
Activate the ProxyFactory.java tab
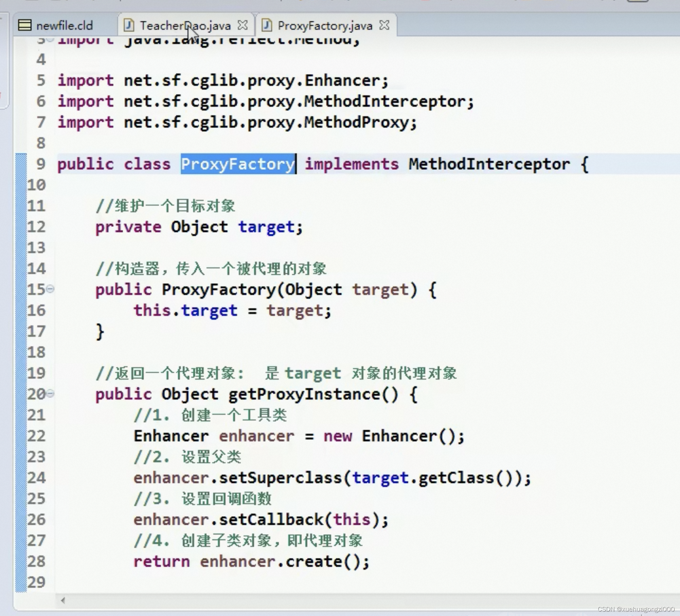[325, 25]
